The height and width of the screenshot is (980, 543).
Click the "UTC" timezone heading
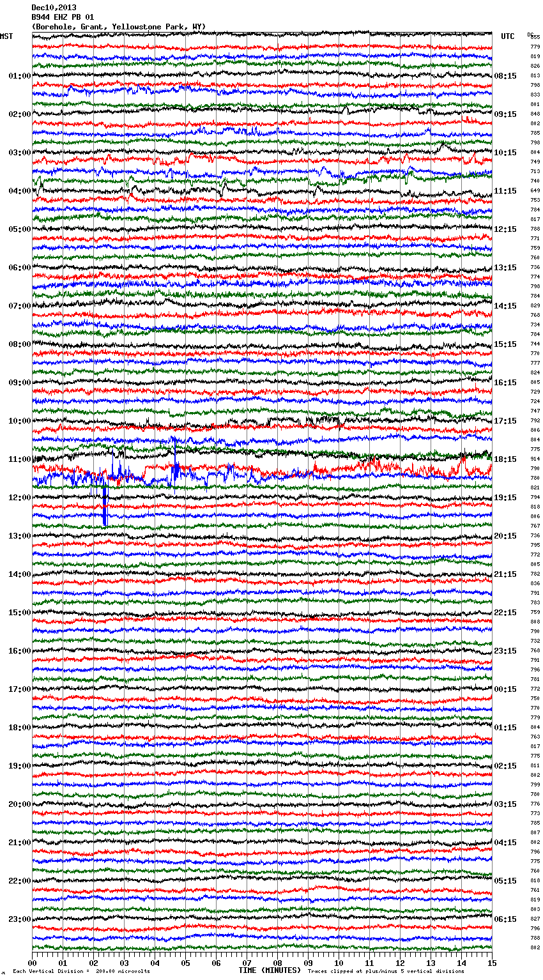(508, 36)
